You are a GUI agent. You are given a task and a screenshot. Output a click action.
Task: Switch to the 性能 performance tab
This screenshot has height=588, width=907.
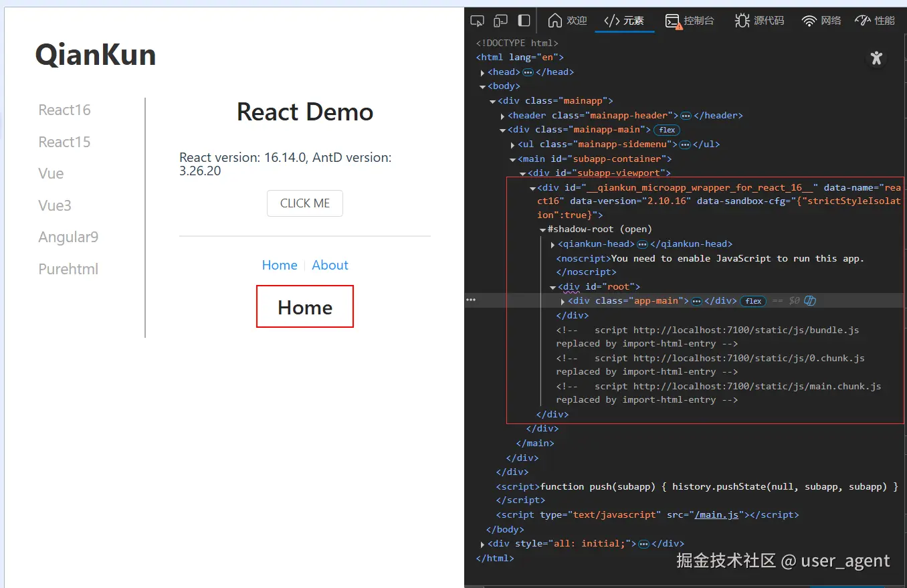[875, 21]
